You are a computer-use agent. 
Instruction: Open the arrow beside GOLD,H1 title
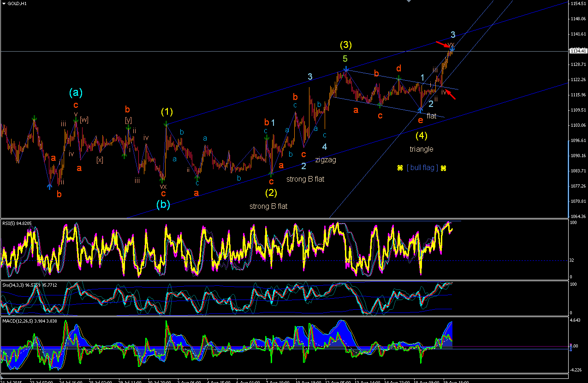pyautogui.click(x=4, y=3)
